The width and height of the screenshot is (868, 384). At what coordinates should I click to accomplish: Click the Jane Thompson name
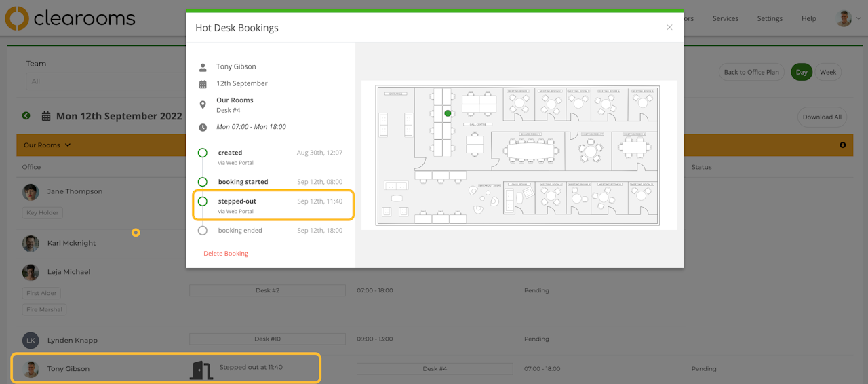click(x=75, y=191)
